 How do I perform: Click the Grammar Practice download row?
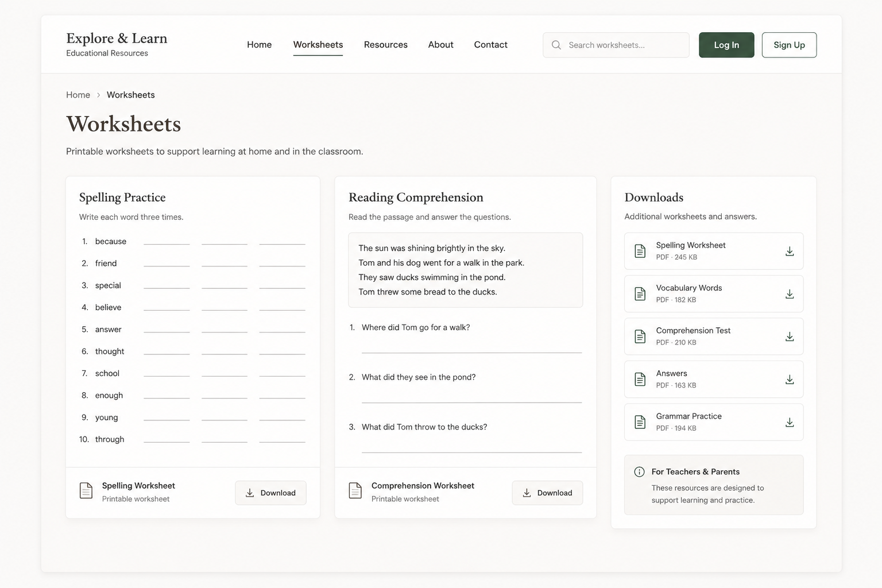(714, 422)
